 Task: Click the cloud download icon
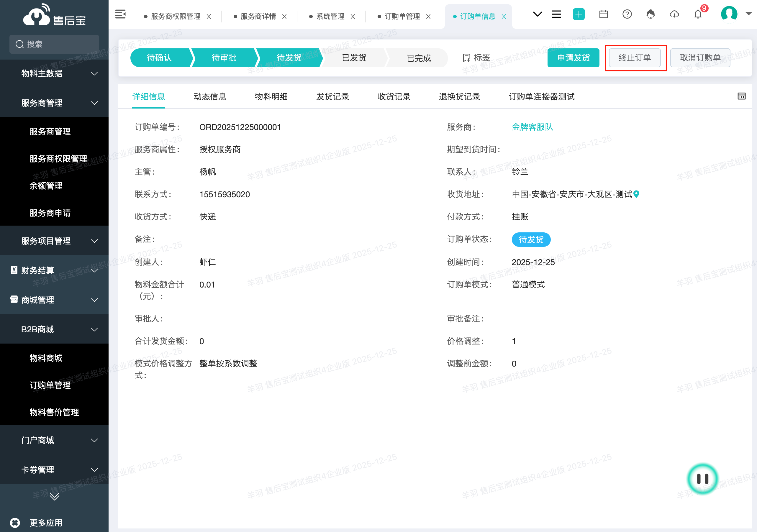coord(674,14)
